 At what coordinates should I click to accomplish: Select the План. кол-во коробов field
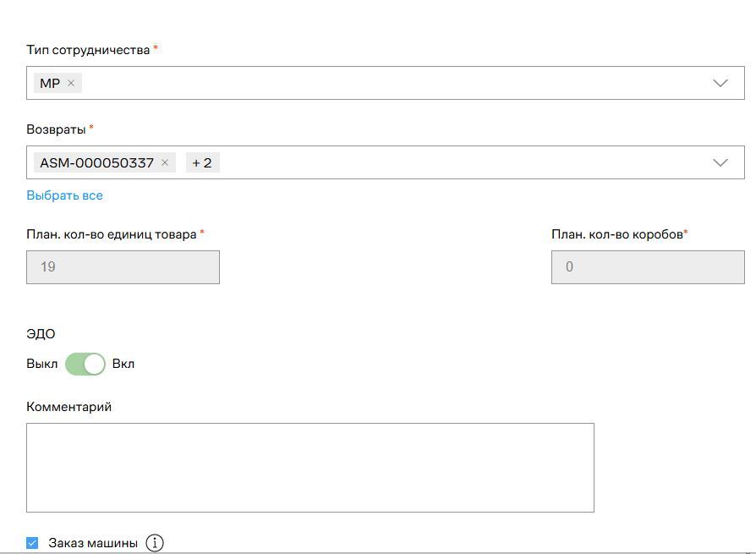point(647,267)
